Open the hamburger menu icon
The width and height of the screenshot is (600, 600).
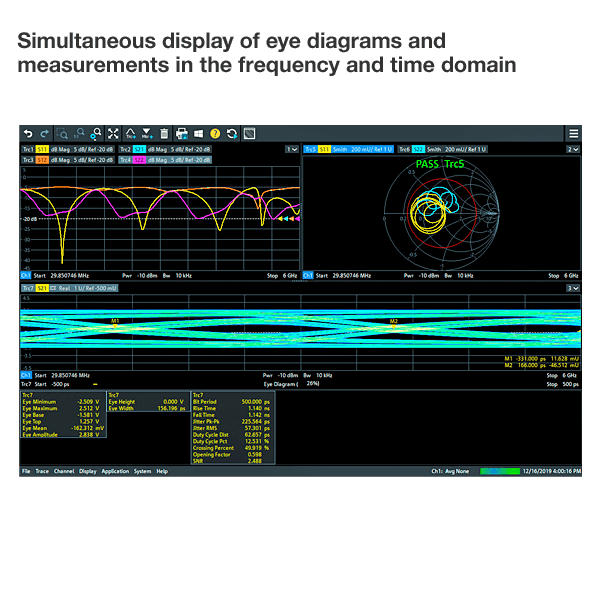point(573,134)
